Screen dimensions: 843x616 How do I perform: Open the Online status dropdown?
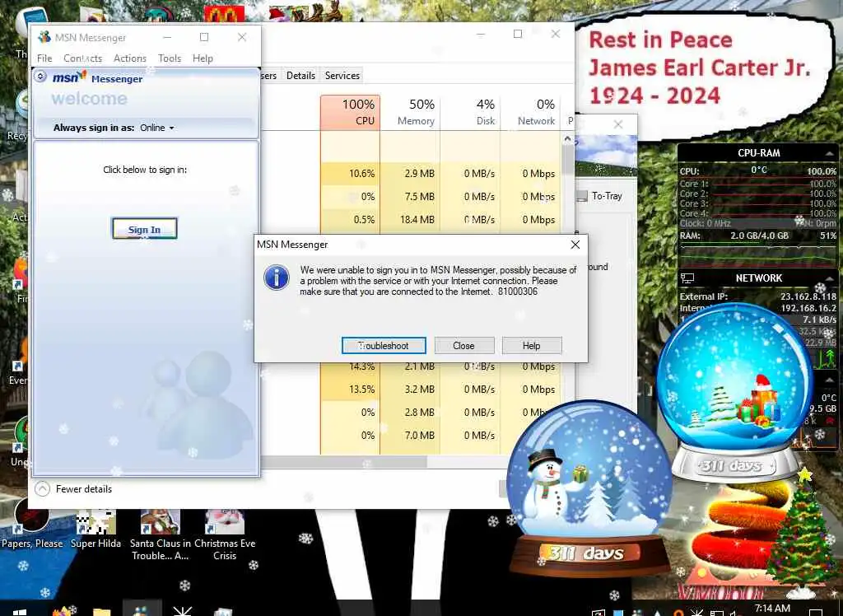[x=157, y=128]
